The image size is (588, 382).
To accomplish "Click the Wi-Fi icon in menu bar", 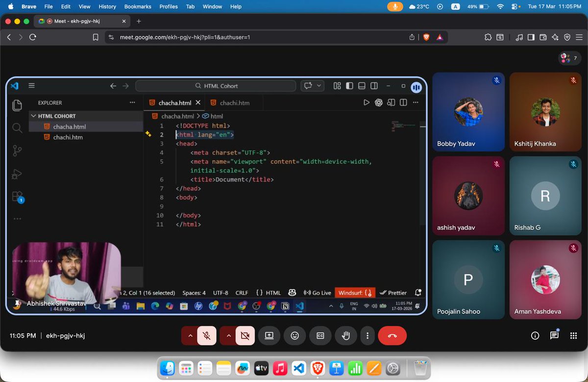I will pyautogui.click(x=500, y=7).
